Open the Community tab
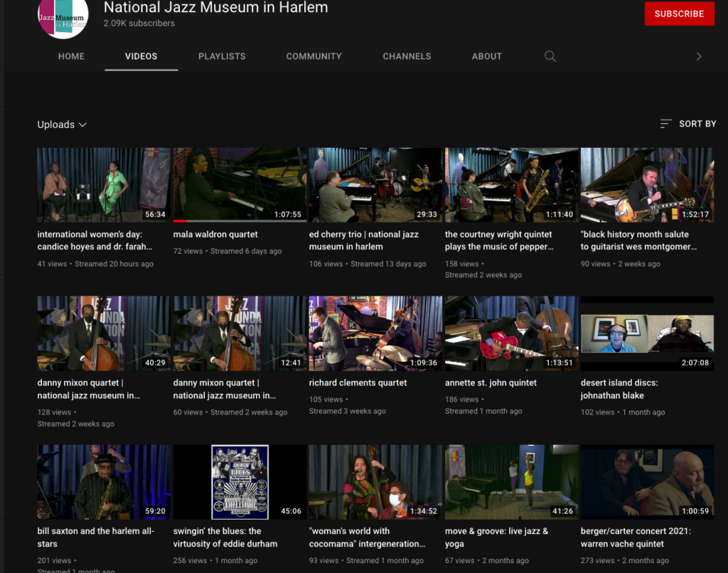728x573 pixels. (x=314, y=56)
